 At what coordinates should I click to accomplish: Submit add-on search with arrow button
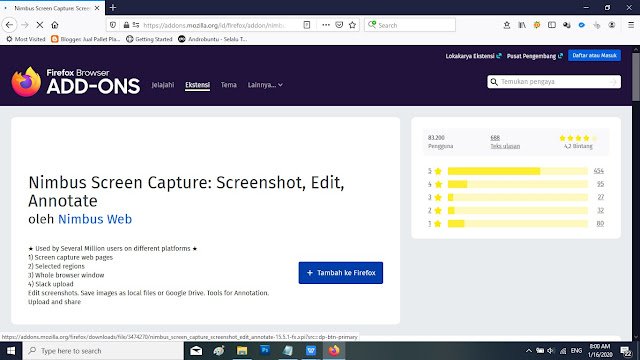coord(613,82)
